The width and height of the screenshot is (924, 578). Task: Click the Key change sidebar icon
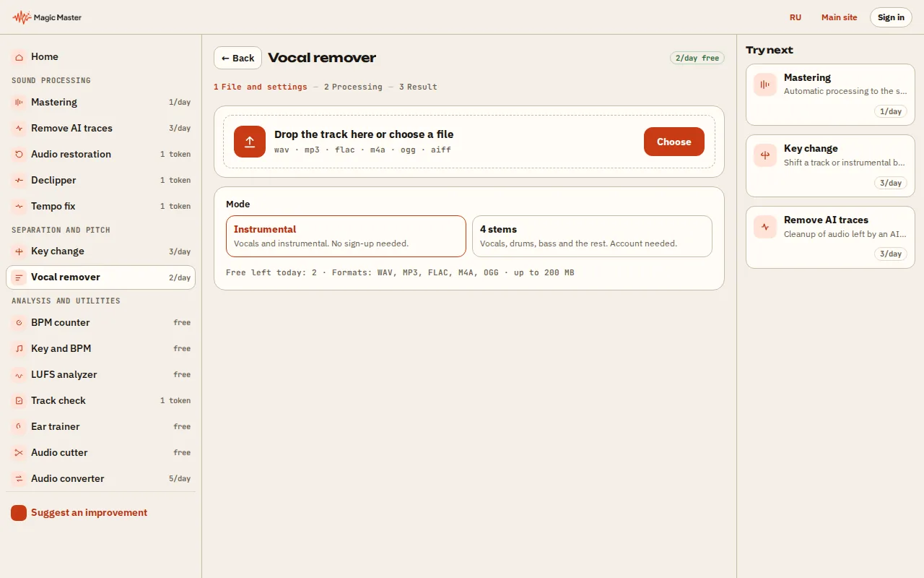[19, 251]
